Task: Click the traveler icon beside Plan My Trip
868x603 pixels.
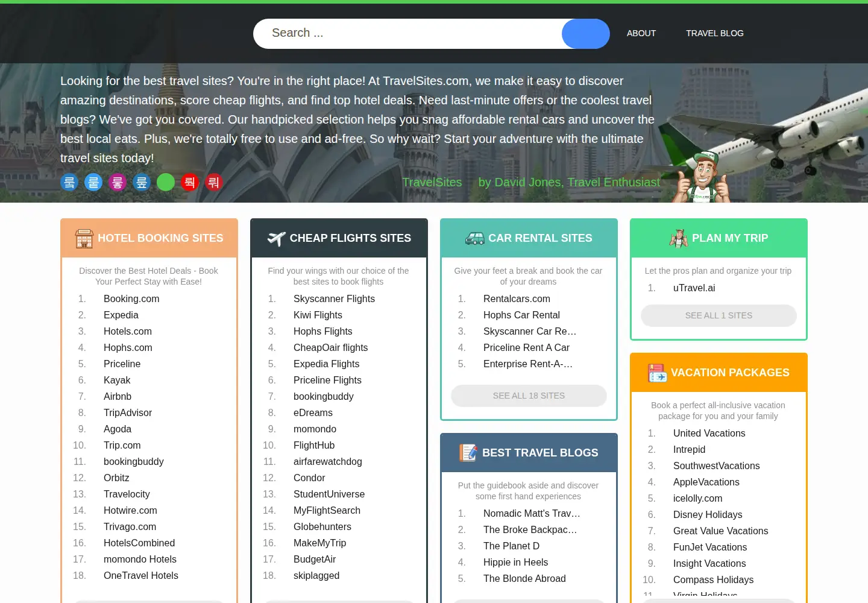Action: 679,238
